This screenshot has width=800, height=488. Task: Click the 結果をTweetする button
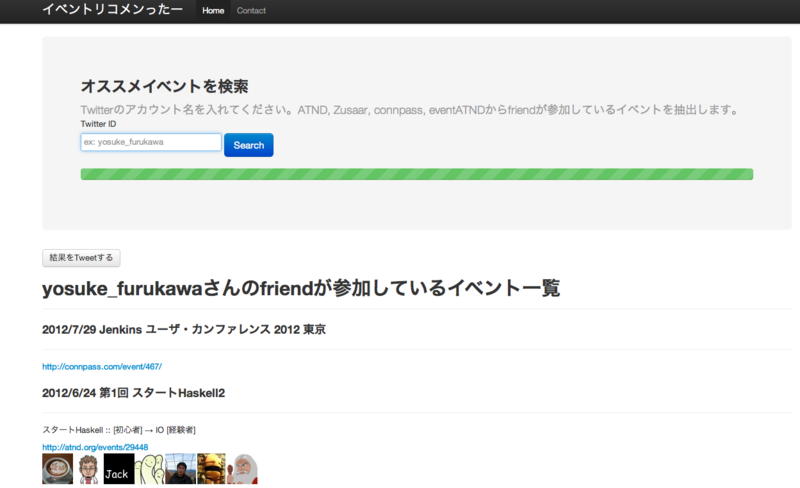81,258
